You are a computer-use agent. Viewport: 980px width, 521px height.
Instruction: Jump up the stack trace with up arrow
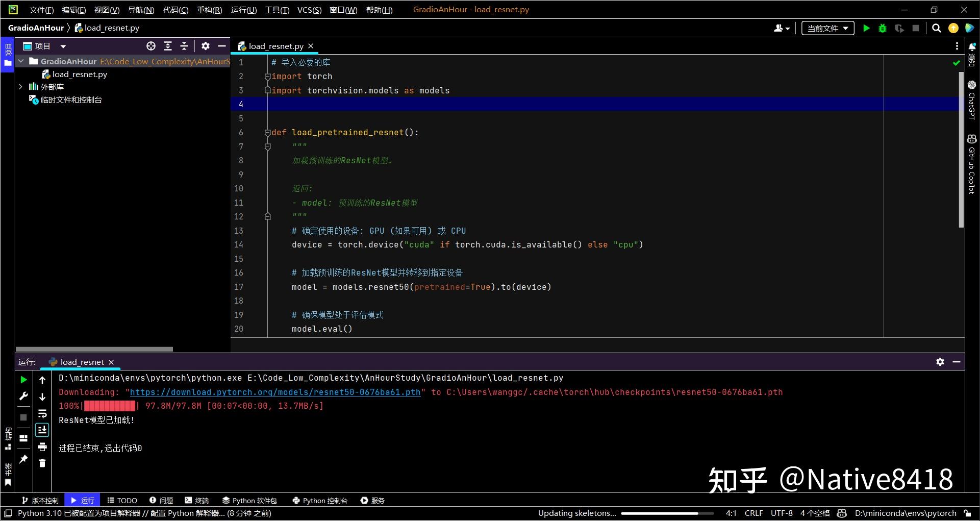tap(42, 380)
